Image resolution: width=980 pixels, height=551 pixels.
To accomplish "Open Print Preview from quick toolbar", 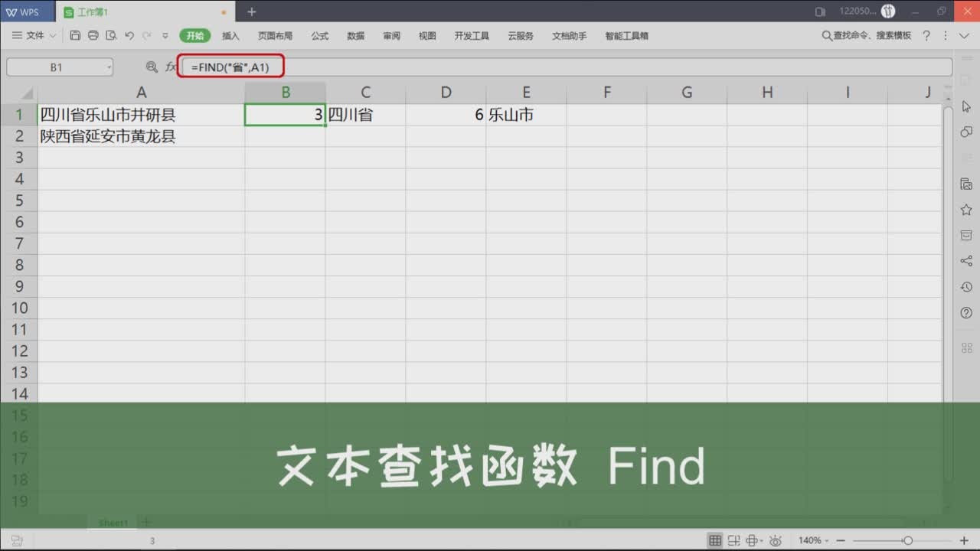I will click(x=111, y=36).
